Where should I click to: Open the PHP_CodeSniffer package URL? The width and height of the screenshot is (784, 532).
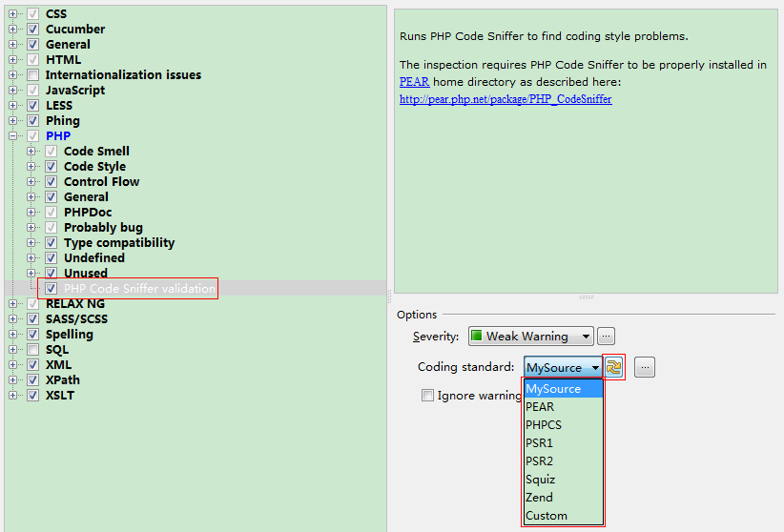(x=505, y=99)
